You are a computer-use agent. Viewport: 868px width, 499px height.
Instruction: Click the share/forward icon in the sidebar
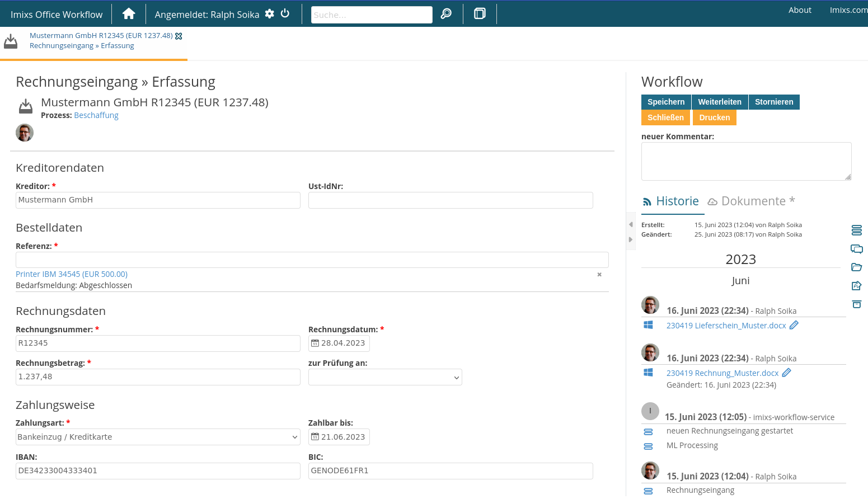[856, 286]
